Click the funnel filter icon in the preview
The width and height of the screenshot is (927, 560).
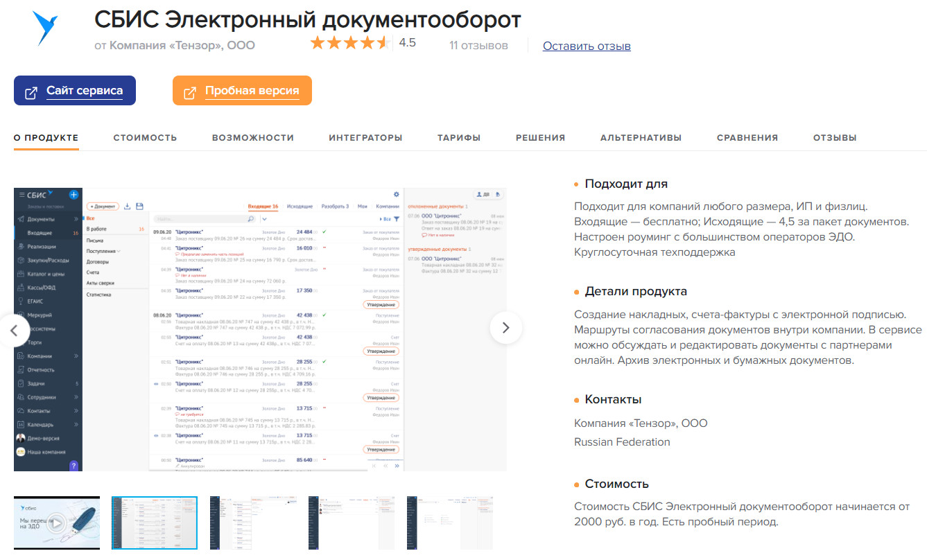tap(397, 219)
